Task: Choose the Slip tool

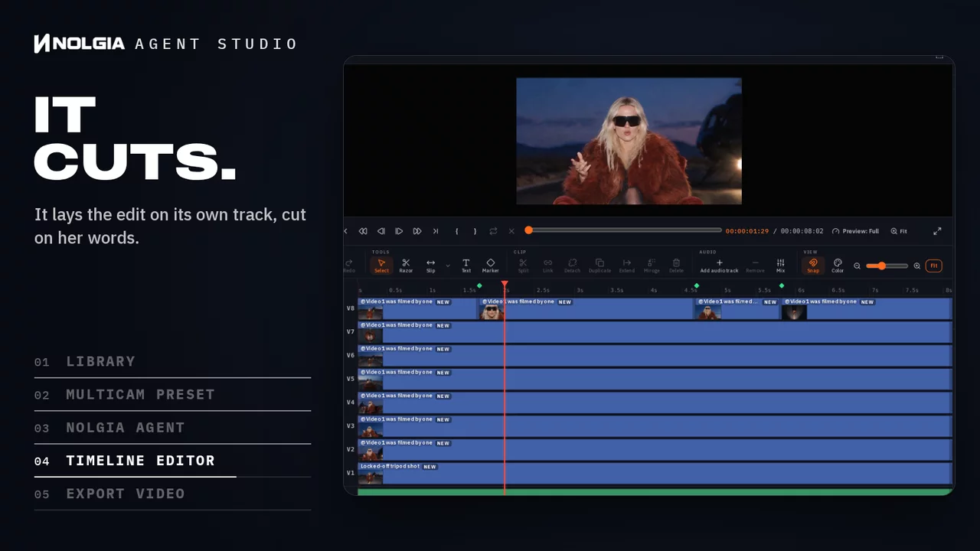Action: 430,265
